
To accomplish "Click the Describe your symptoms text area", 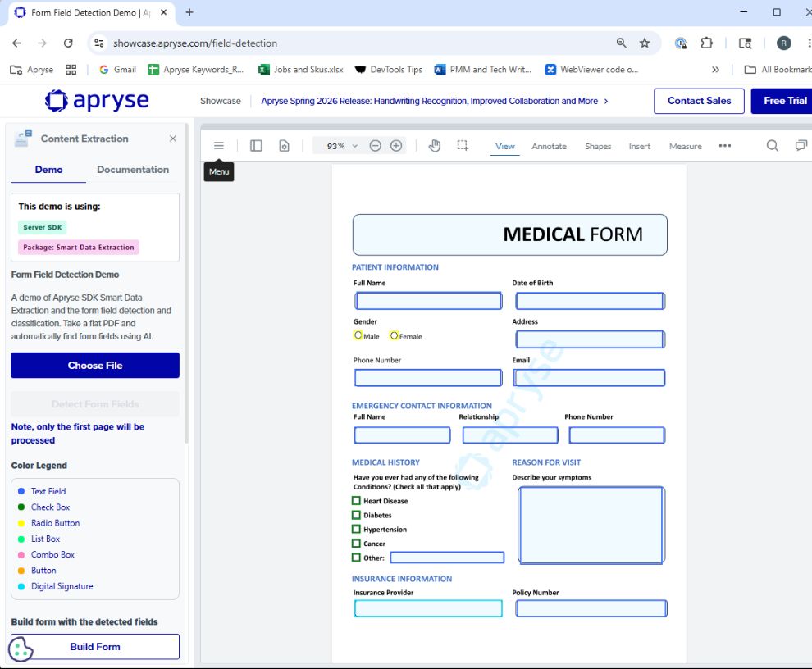I will pos(591,525).
